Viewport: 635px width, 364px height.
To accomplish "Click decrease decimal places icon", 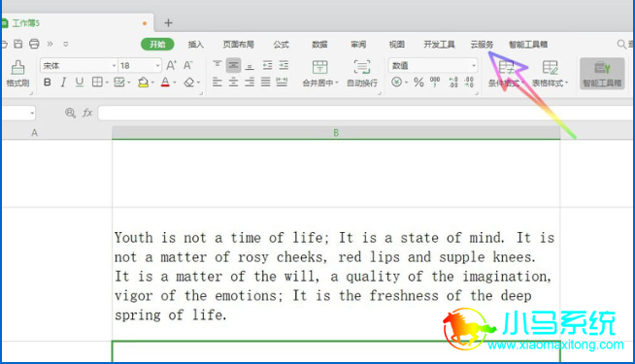I will [469, 83].
